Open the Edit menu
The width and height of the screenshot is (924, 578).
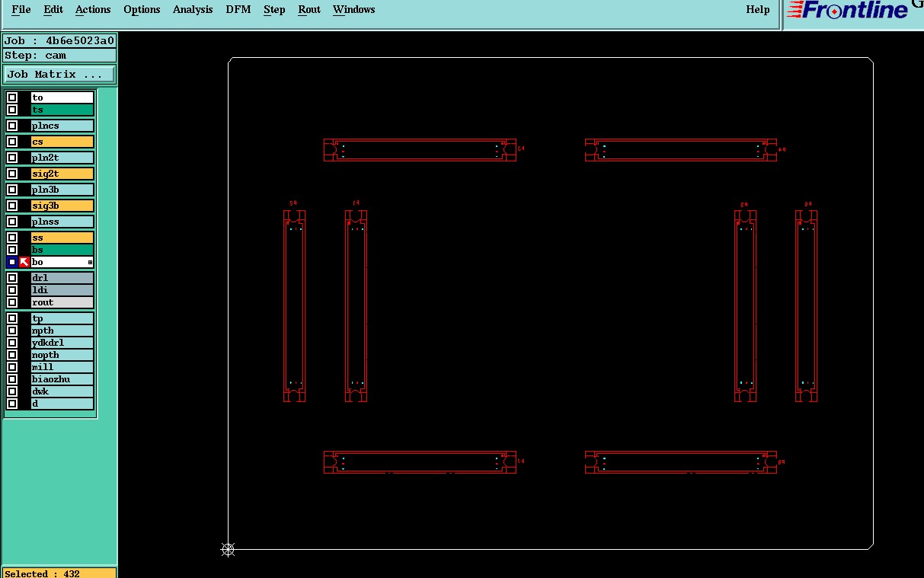(53, 10)
